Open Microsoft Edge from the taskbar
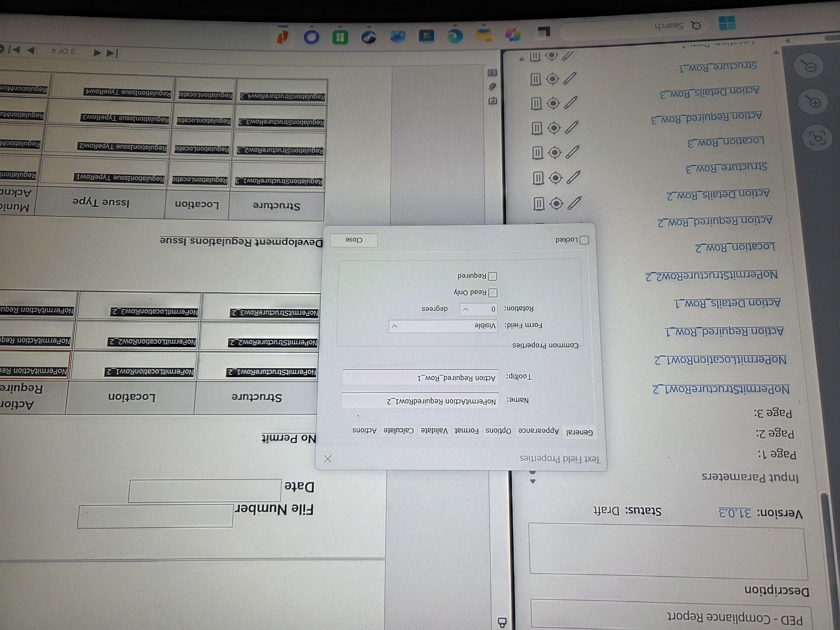This screenshot has height=630, width=840. [455, 36]
